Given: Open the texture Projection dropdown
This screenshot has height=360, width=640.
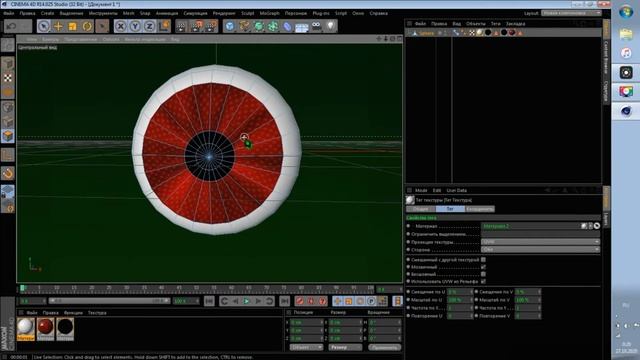Looking at the screenshot, I should (x=540, y=242).
